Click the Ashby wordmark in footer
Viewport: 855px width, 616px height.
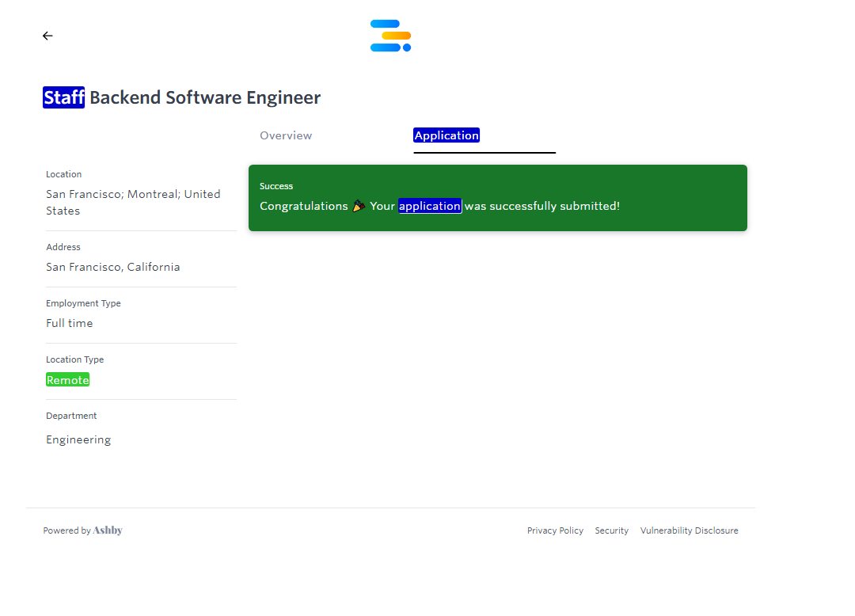point(108,530)
